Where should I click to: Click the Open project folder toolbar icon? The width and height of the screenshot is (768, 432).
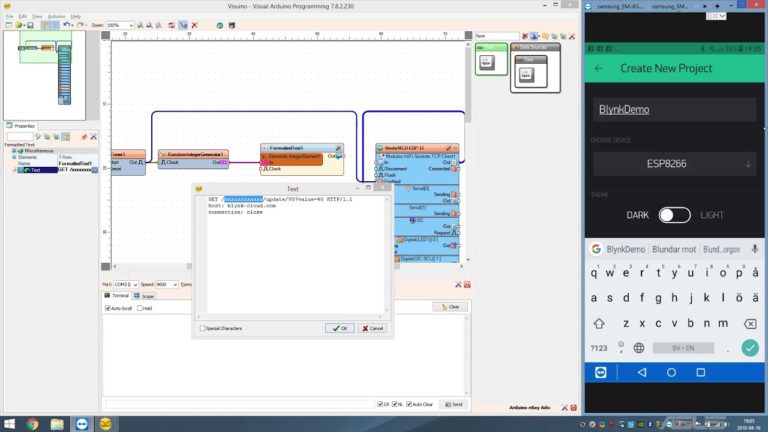[20, 25]
